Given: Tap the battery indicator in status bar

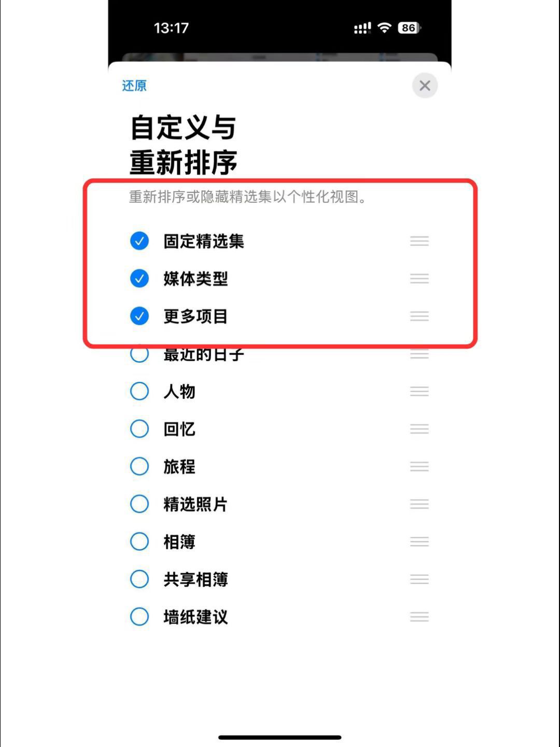Looking at the screenshot, I should pyautogui.click(x=409, y=28).
